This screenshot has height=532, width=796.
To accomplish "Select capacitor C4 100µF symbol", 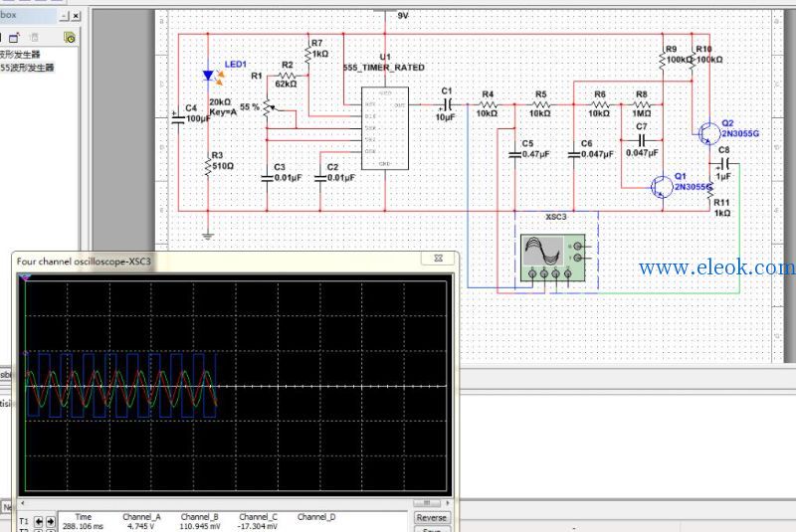I will (178, 119).
